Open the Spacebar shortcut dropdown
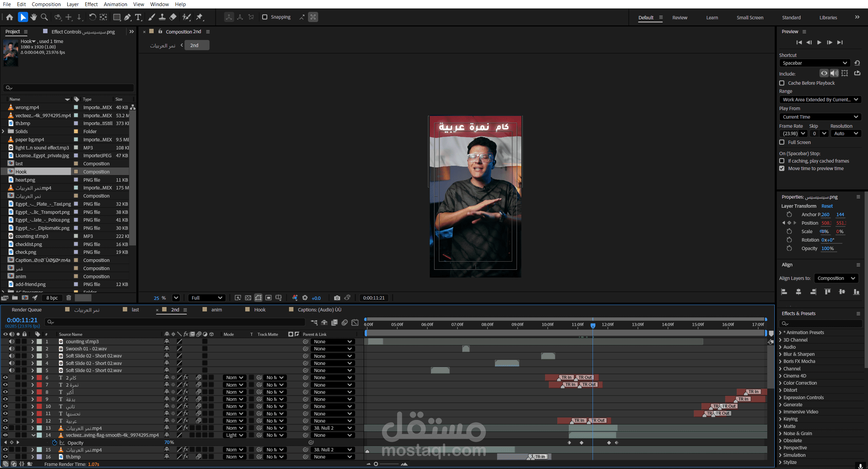Viewport: 868px width, 469px height. pyautogui.click(x=814, y=63)
